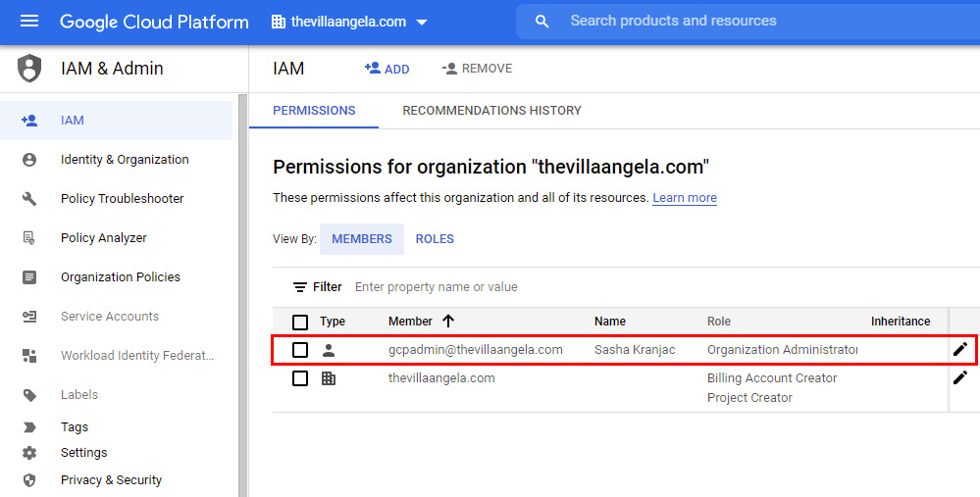Click the Name column header

(x=610, y=322)
